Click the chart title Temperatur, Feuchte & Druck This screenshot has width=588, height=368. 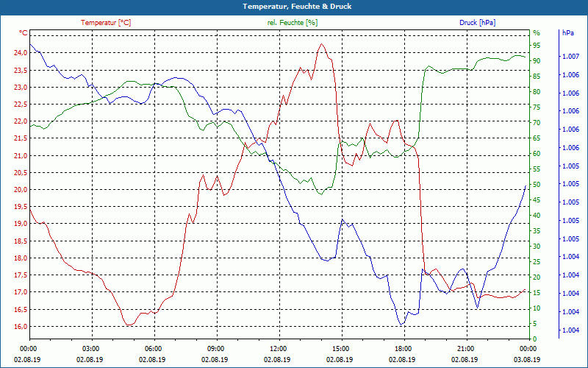point(297,7)
